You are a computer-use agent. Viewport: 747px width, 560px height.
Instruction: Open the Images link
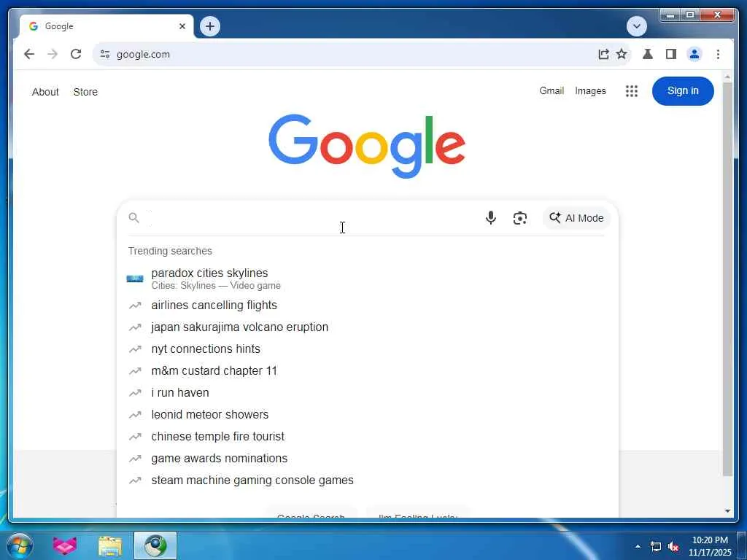click(x=590, y=91)
